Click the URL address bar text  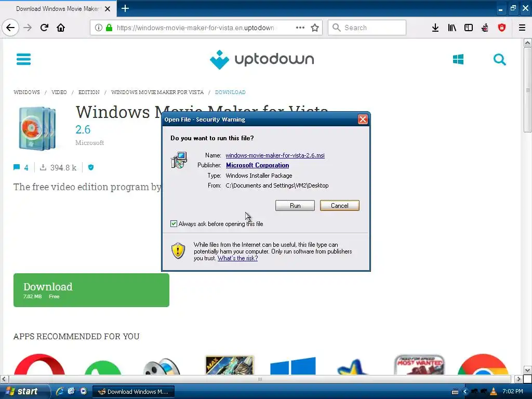coord(195,28)
